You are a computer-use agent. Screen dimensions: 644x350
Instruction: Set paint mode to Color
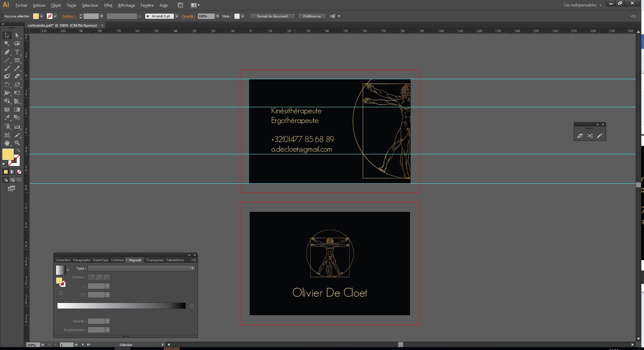tap(6, 172)
